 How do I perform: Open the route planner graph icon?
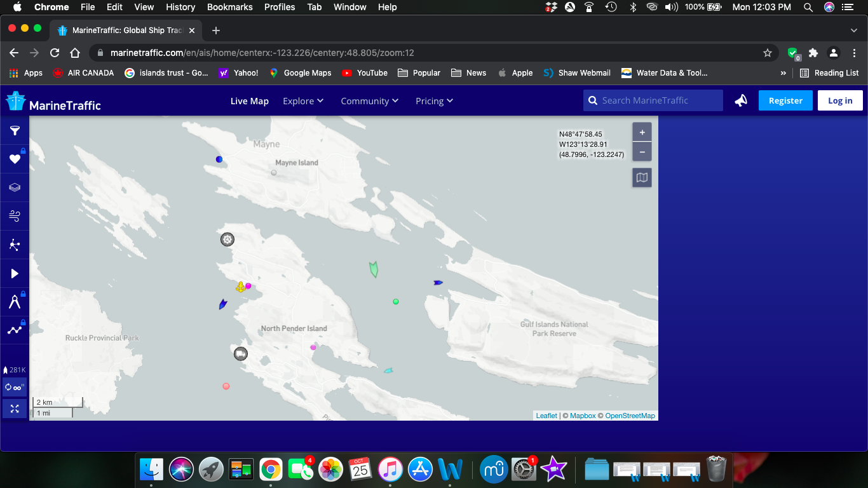[x=15, y=330]
